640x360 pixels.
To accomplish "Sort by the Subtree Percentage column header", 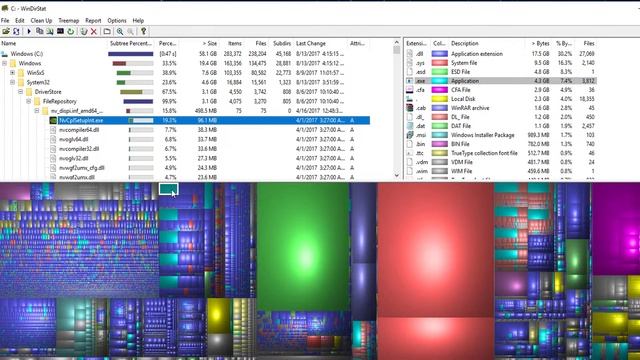I will [131, 43].
